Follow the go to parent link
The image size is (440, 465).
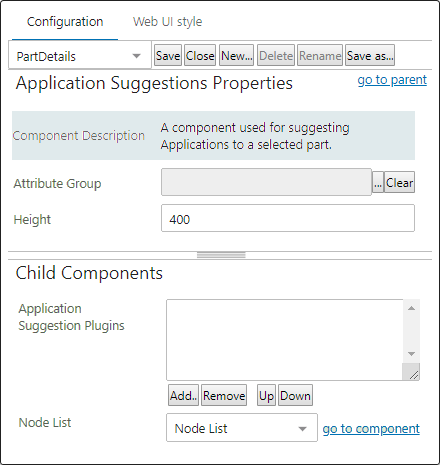coord(392,80)
